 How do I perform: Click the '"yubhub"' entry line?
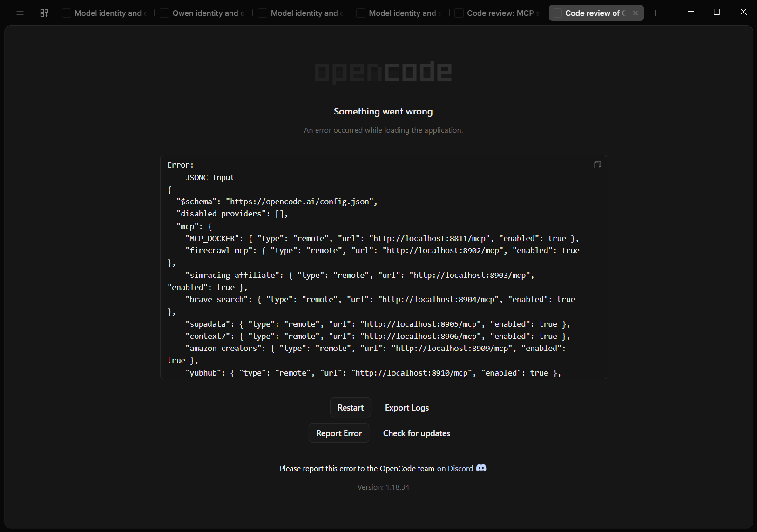click(373, 373)
